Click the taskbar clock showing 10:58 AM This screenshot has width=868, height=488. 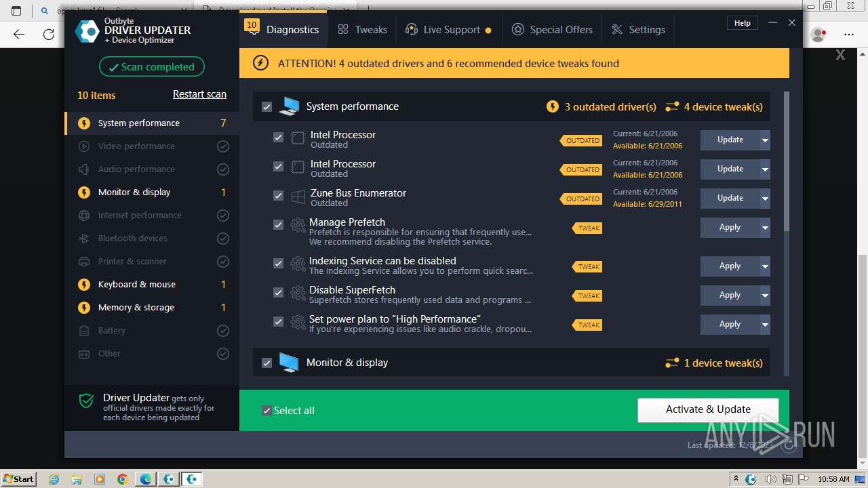tap(835, 479)
